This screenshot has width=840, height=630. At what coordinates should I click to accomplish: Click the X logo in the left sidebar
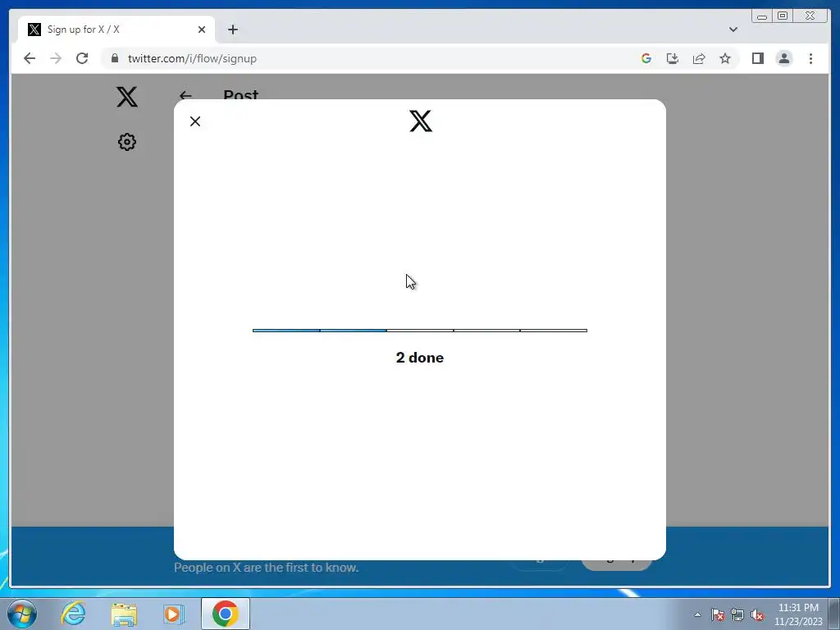pyautogui.click(x=127, y=97)
